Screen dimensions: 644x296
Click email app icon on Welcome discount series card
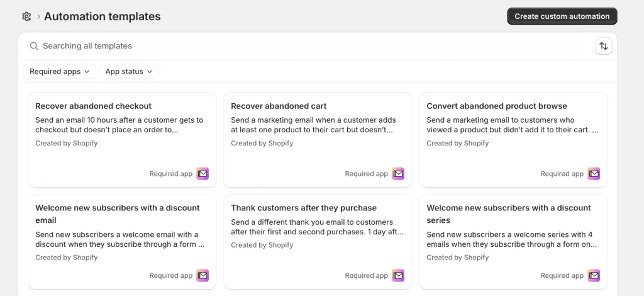594,275
